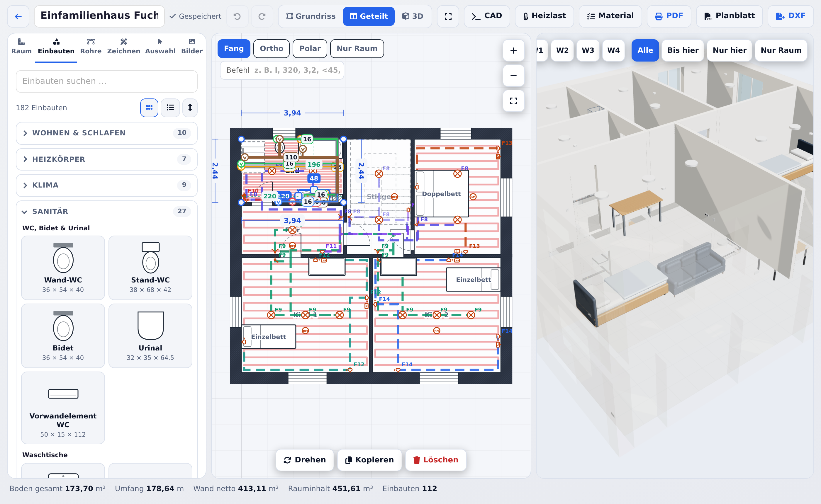Select the Wand-WC fixture
The image size is (821, 504).
click(x=63, y=268)
